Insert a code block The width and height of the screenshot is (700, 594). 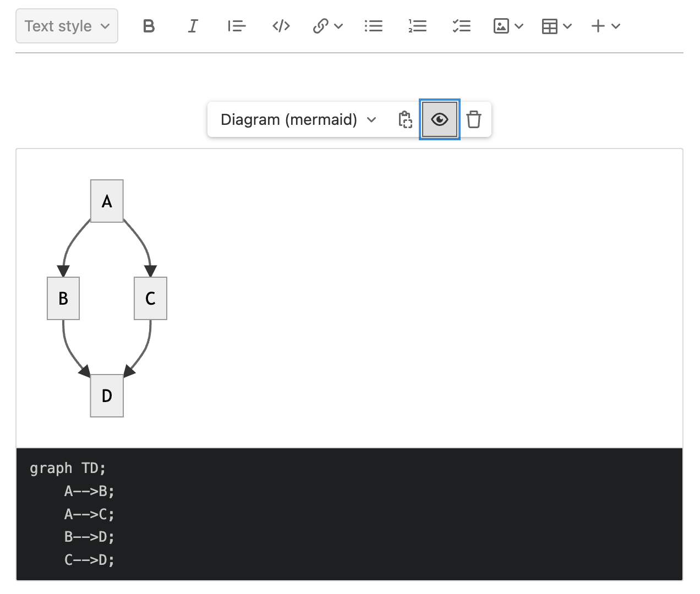pos(281,26)
